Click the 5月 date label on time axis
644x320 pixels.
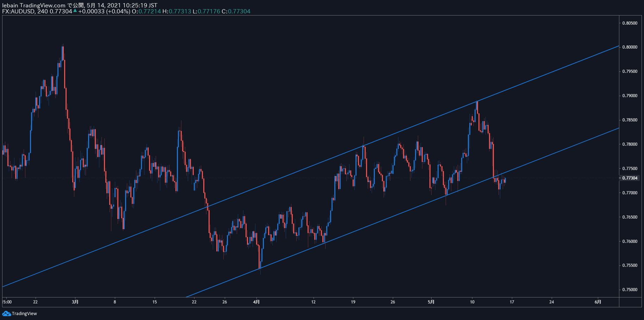pyautogui.click(x=431, y=302)
